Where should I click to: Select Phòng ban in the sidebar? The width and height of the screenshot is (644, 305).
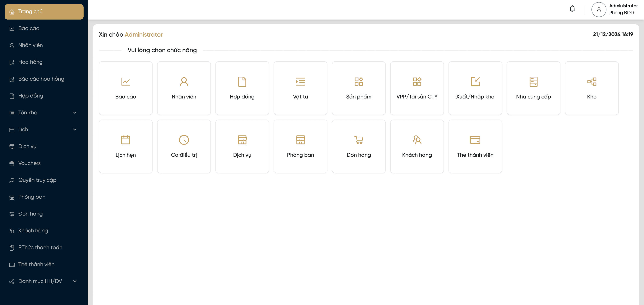44,197
